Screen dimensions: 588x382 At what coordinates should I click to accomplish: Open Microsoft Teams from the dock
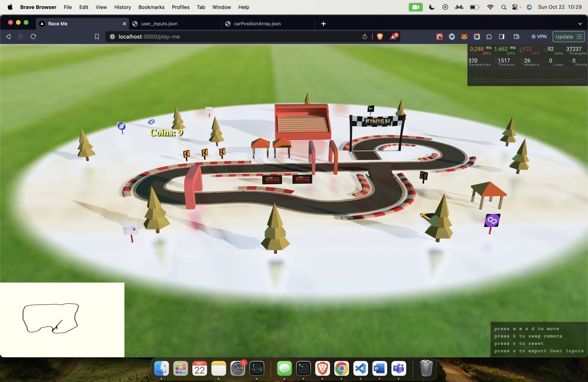pyautogui.click(x=399, y=368)
